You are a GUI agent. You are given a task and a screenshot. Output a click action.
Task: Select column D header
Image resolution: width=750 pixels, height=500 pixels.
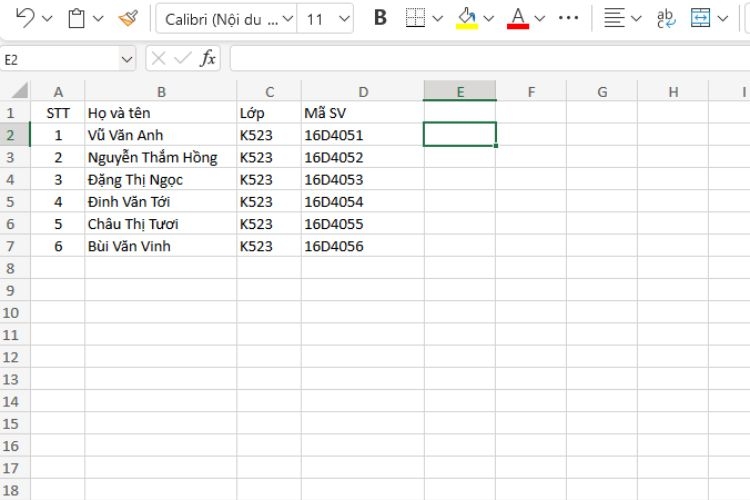point(363,91)
